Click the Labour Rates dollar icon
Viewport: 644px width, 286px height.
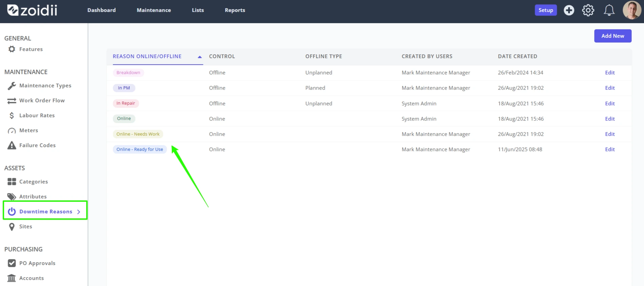point(12,115)
